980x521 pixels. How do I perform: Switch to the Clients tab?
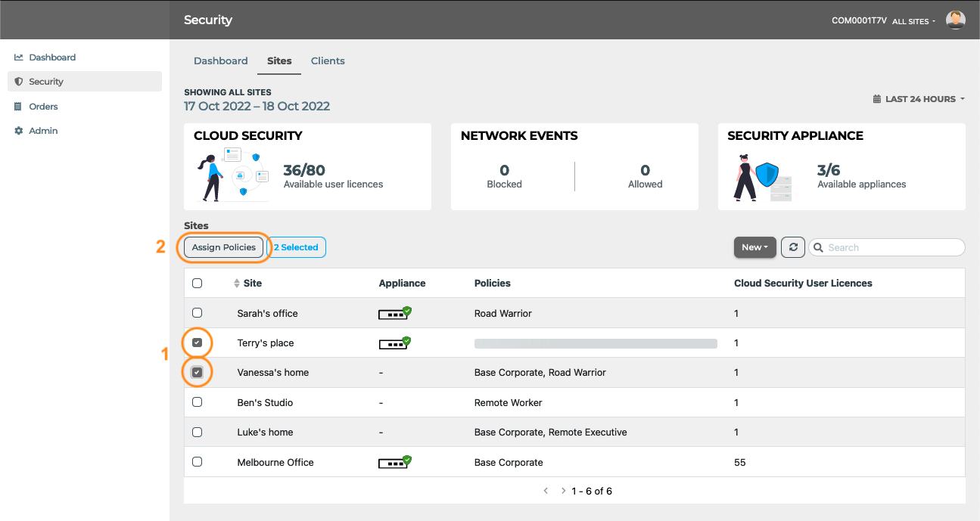point(328,60)
